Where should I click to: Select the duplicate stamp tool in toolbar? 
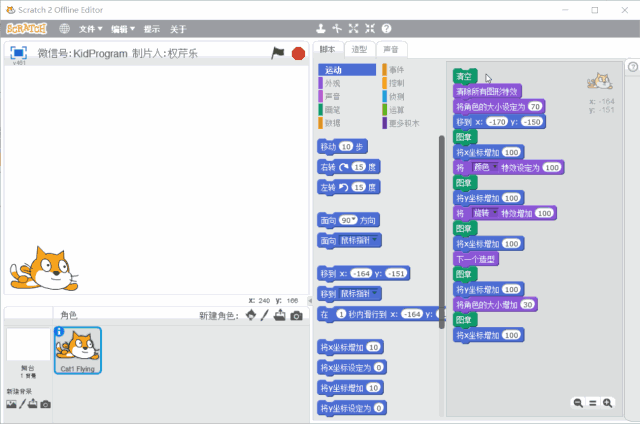[x=319, y=29]
